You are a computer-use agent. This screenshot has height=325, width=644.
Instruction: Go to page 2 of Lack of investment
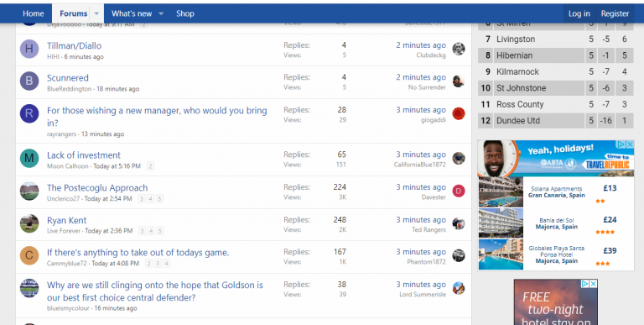coord(150,166)
